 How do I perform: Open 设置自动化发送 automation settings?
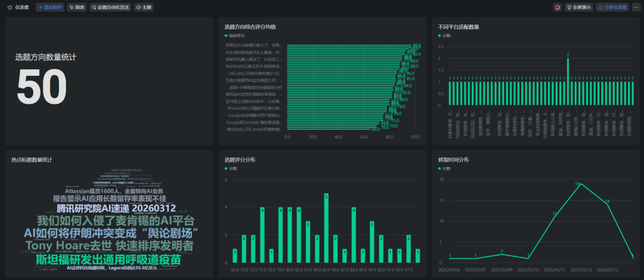point(110,7)
